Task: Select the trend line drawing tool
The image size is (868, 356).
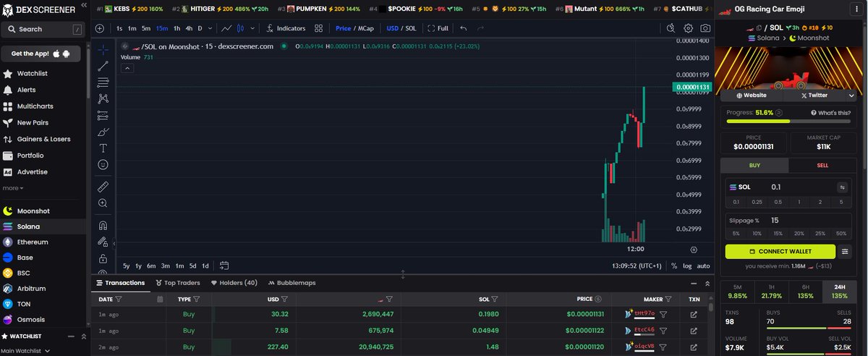Action: pos(103,66)
